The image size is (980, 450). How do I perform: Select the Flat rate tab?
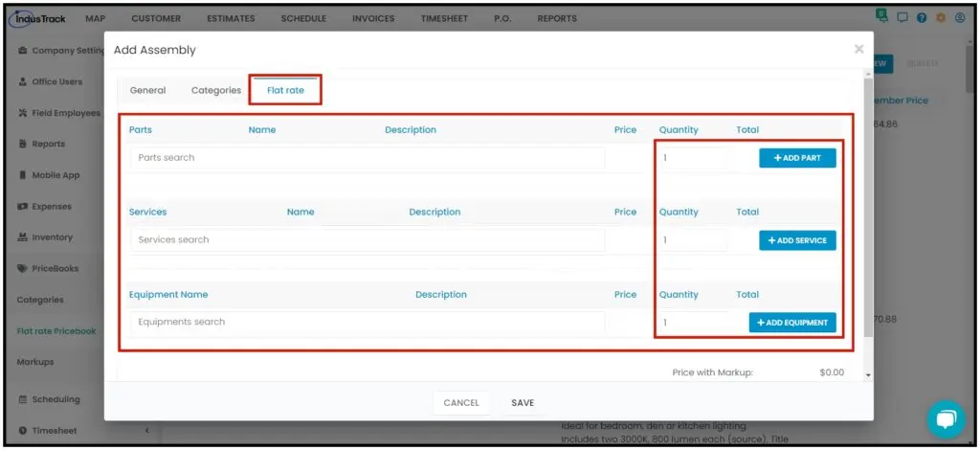coord(285,90)
